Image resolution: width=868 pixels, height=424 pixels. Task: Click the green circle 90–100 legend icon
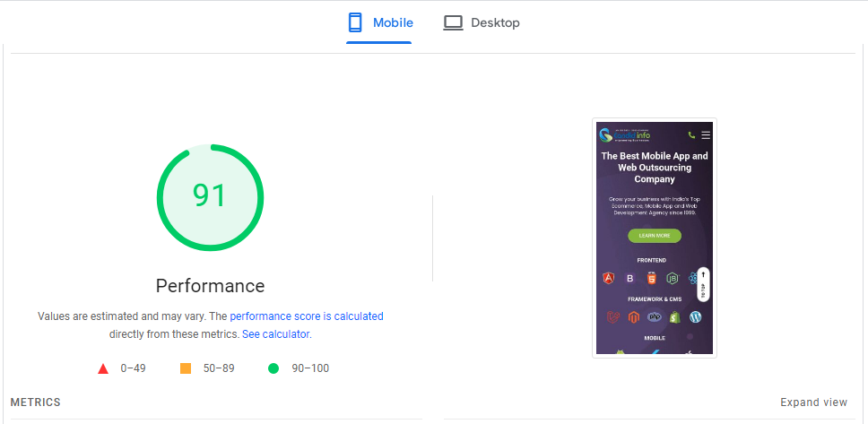tap(273, 368)
